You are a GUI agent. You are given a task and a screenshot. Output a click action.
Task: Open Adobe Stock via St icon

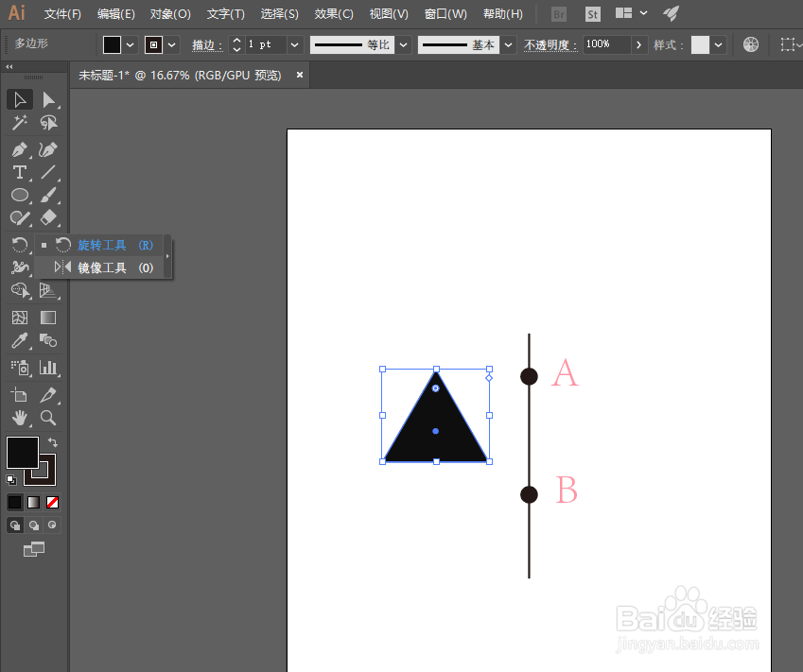point(592,14)
